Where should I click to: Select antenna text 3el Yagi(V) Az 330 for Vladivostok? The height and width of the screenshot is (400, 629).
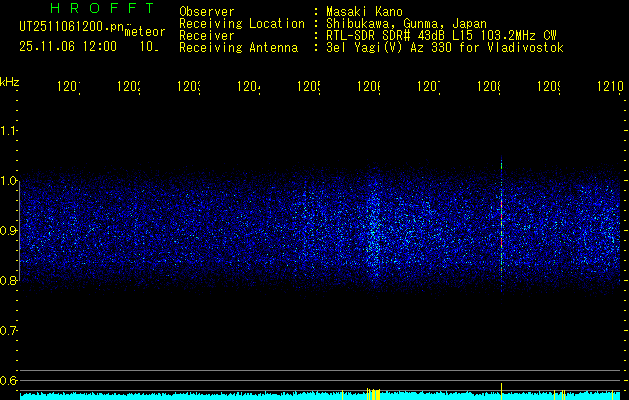click(x=445, y=48)
